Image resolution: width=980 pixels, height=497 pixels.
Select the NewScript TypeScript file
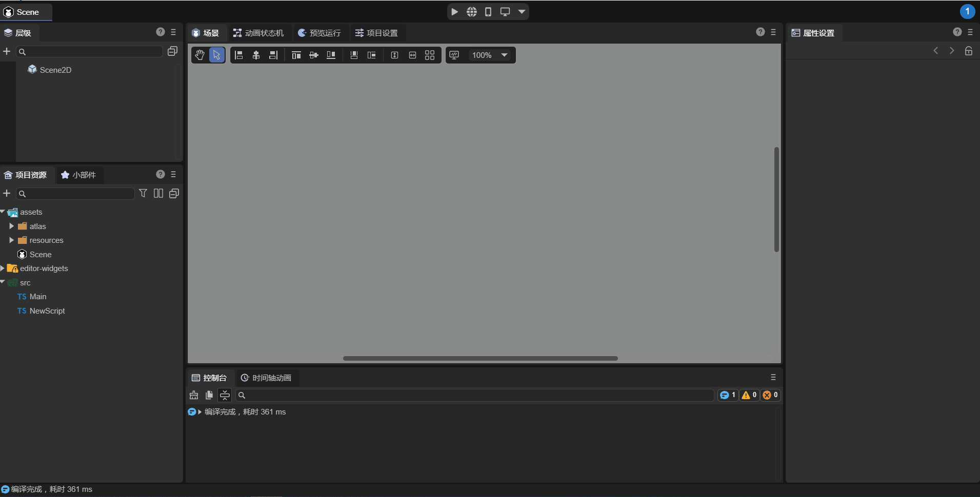point(47,311)
